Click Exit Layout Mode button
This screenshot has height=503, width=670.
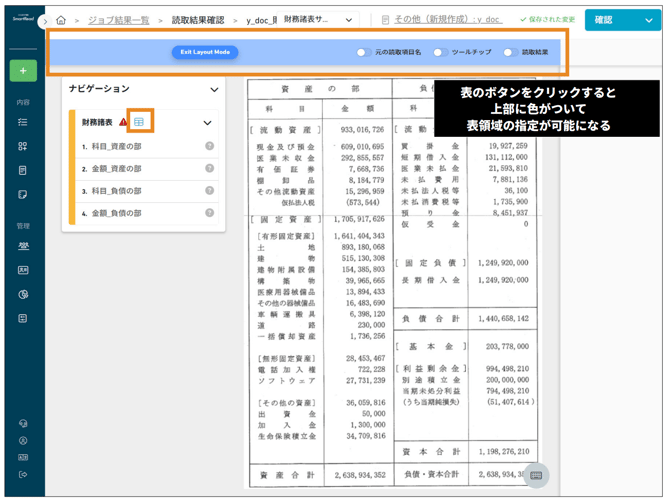(x=204, y=52)
